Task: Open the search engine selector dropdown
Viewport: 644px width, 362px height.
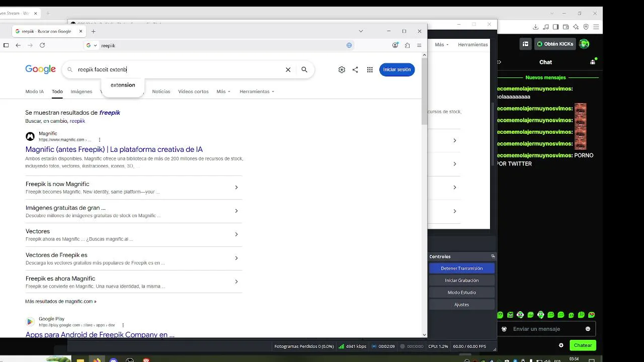Action: pos(92,45)
